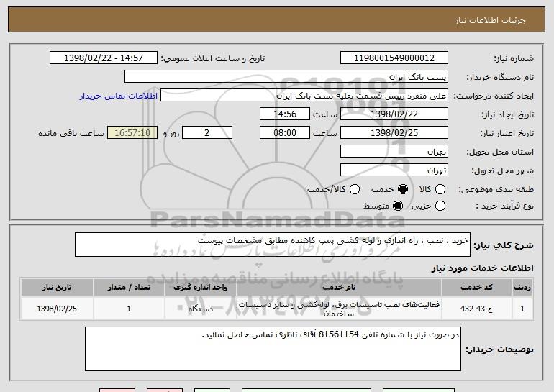Click the service name cell فعالیت‌های نصب تاسیسات

pyautogui.click(x=339, y=309)
